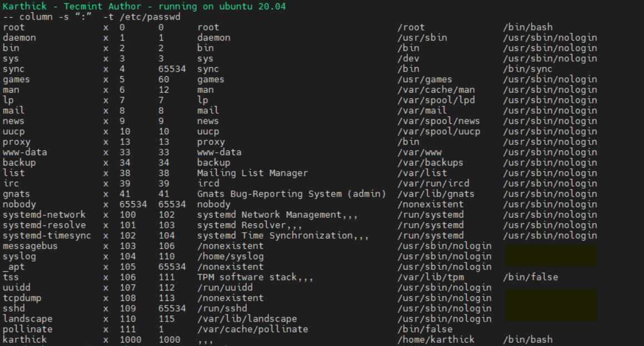
Task: Click the /var/cache/pollinate path
Action: [x=252, y=329]
